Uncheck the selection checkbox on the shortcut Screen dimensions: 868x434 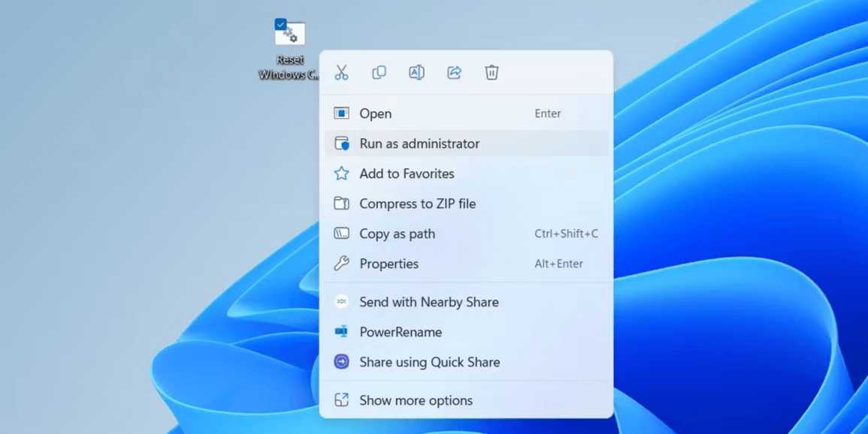pyautogui.click(x=280, y=23)
